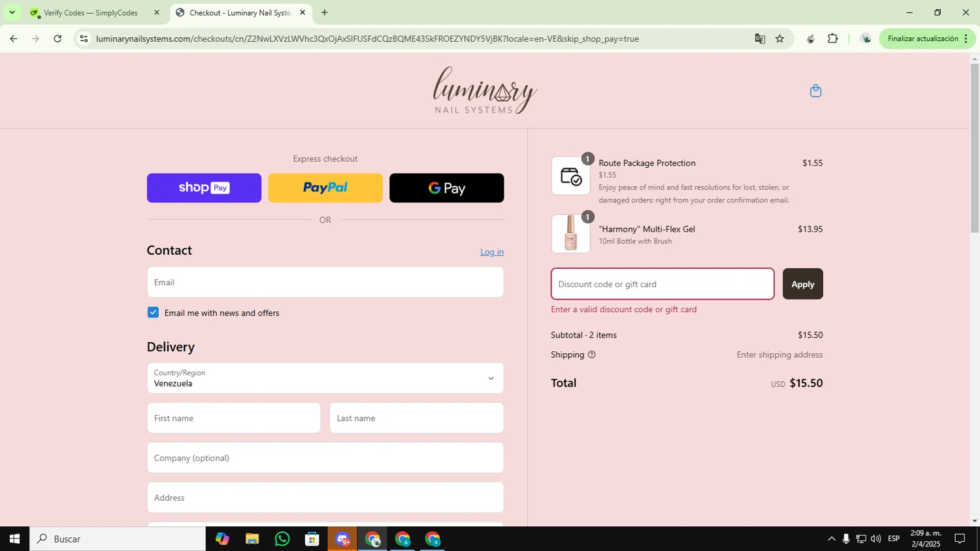
Task: Focus the Discount code or gift card field
Action: coord(662,284)
